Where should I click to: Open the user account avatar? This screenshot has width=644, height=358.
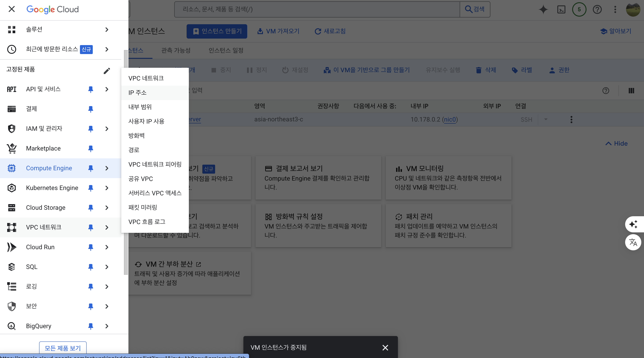pos(633,9)
